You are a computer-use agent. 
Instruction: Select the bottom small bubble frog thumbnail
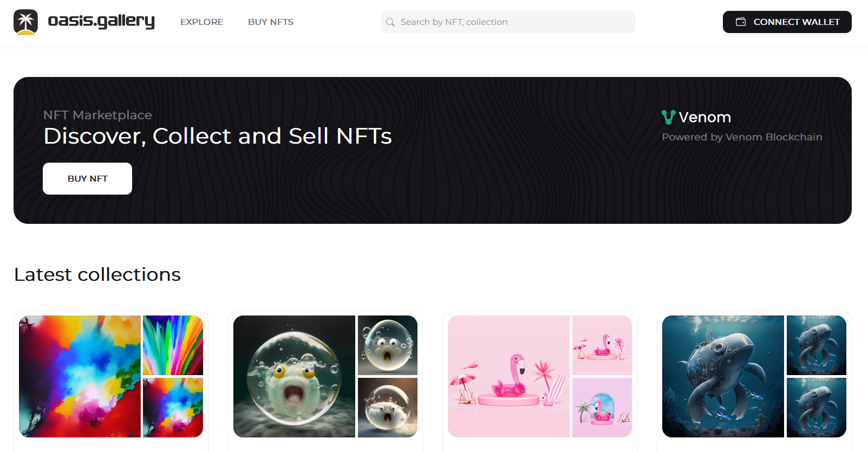[387, 408]
